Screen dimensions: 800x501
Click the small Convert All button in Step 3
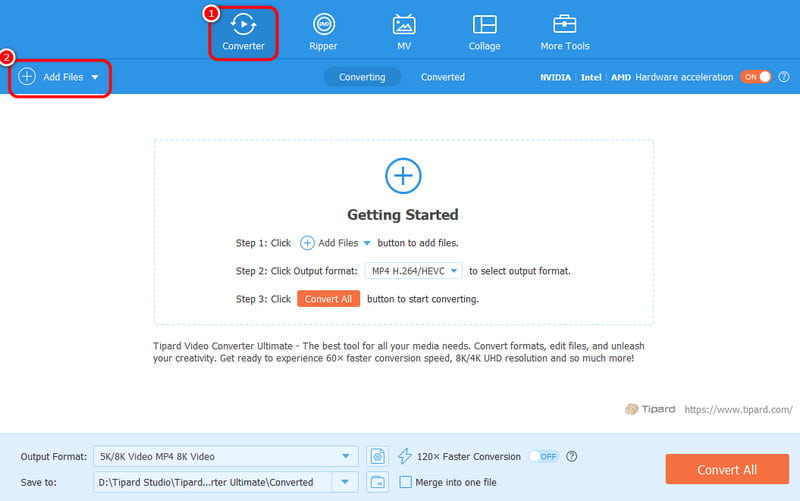(329, 299)
